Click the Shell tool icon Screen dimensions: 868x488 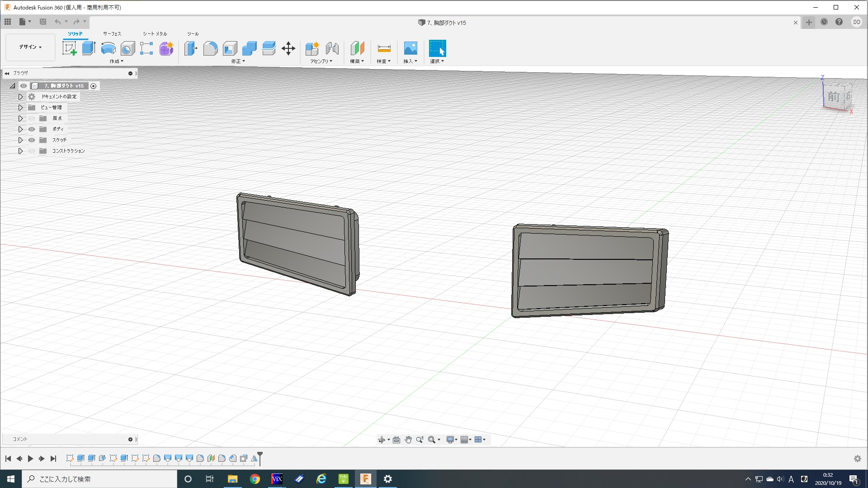pyautogui.click(x=230, y=48)
